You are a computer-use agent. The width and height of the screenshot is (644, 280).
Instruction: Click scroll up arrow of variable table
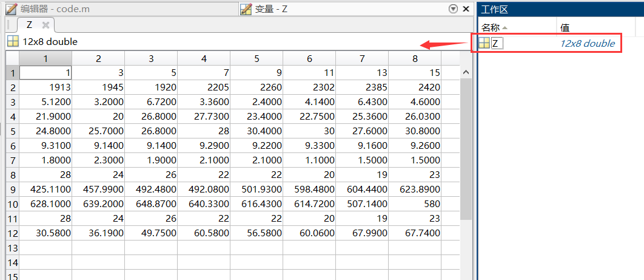point(466,72)
